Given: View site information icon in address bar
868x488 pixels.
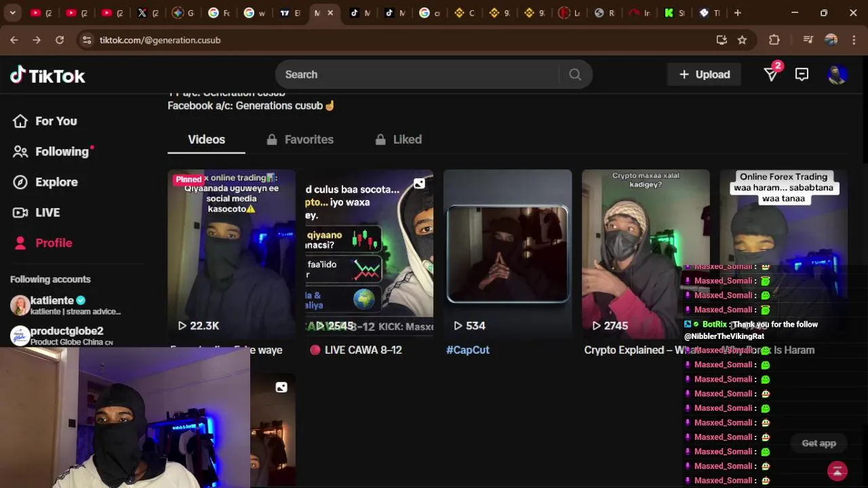Looking at the screenshot, I should click(87, 40).
